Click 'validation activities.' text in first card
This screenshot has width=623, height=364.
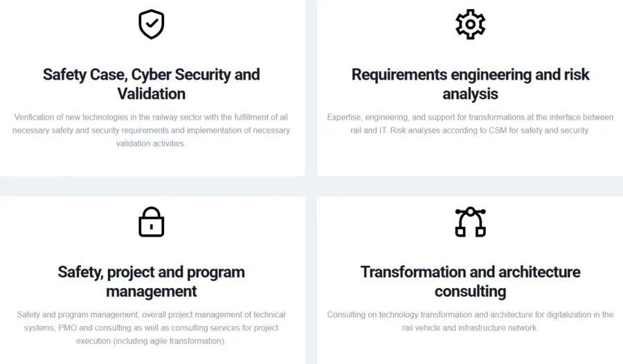coord(151,143)
